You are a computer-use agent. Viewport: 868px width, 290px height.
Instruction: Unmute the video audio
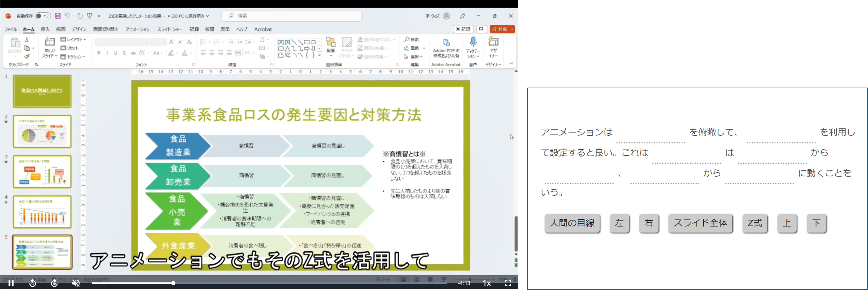point(76,283)
